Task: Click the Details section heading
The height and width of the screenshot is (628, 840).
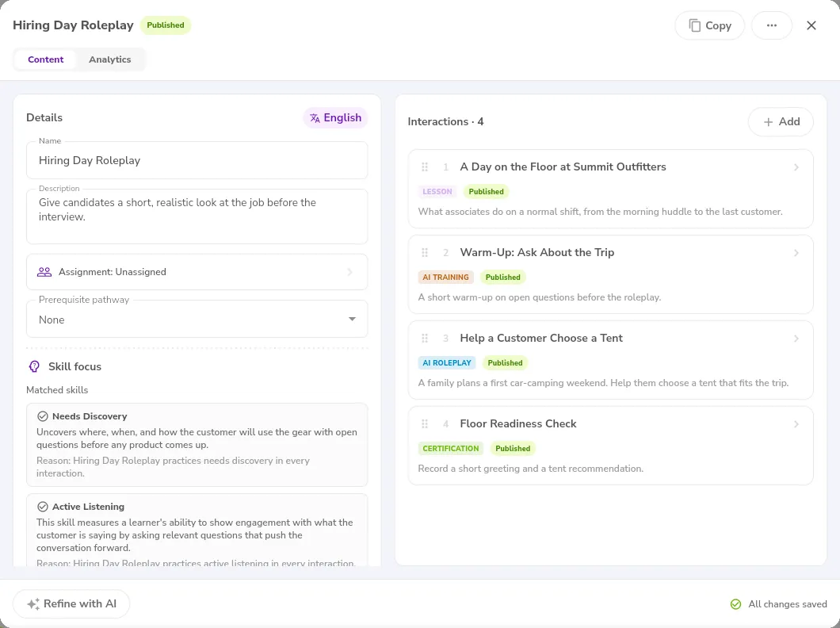Action: point(44,118)
